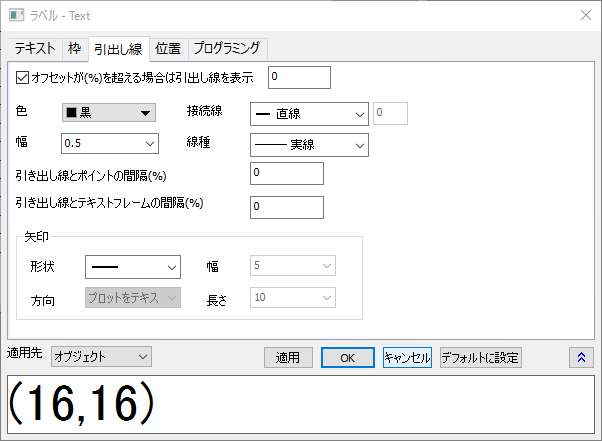Collapse the preview with the double-chevron icon
Image resolution: width=602 pixels, height=441 pixels.
[581, 357]
